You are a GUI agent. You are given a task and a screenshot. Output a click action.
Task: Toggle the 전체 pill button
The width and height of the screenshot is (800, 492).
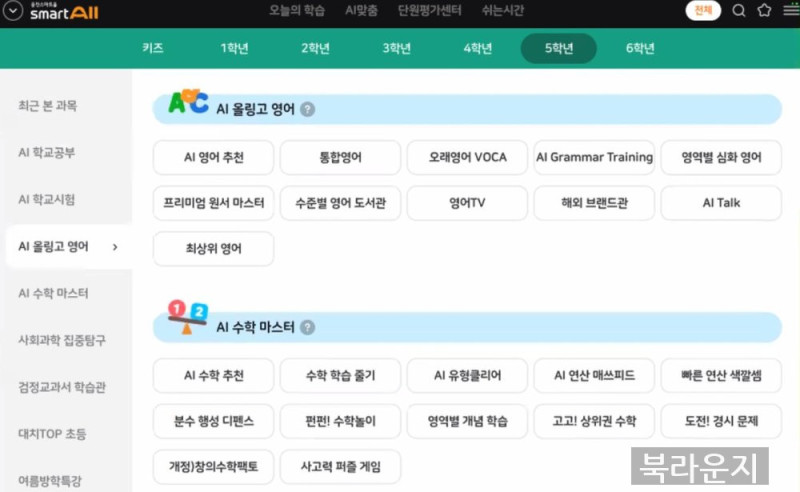coord(703,11)
